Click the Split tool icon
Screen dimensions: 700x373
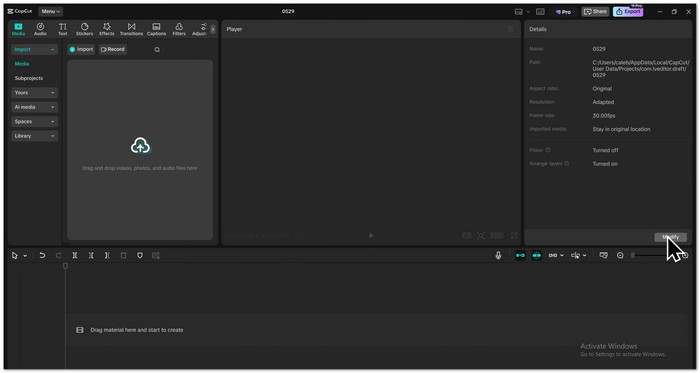[x=75, y=256]
